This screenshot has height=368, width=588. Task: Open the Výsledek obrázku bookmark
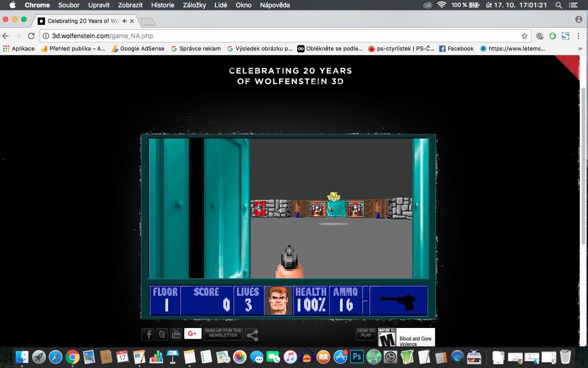tap(260, 48)
